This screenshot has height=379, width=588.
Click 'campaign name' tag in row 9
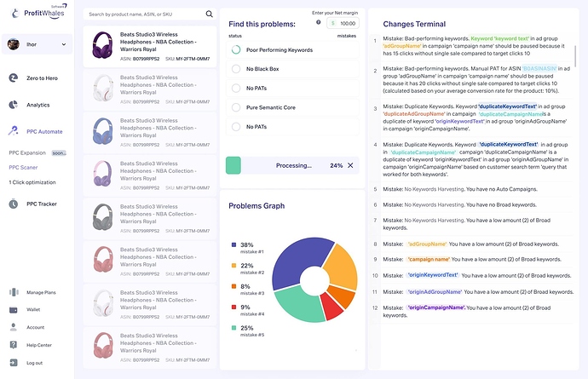coord(429,260)
